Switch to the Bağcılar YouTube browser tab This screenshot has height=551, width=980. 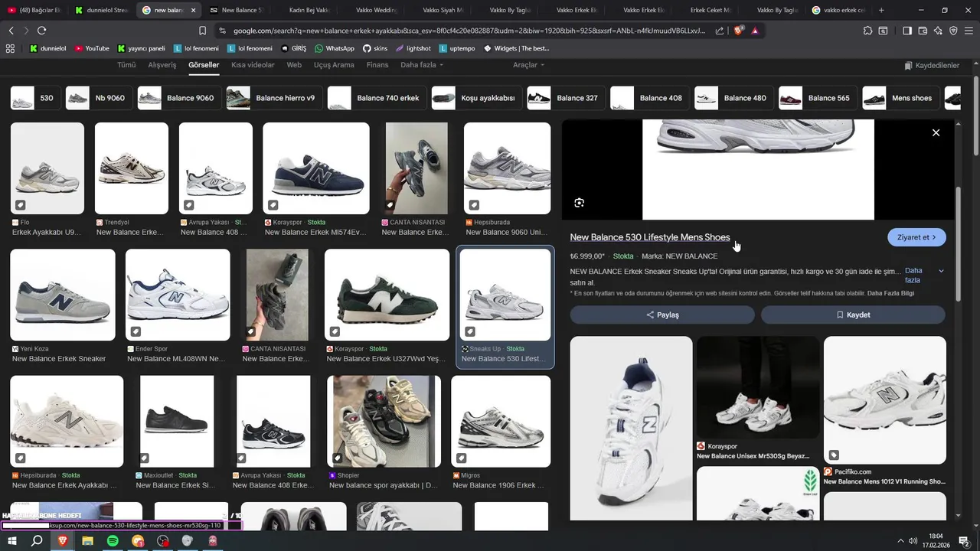36,10
